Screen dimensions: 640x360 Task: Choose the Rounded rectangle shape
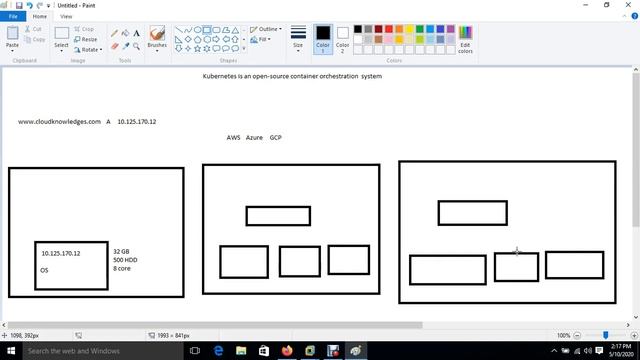click(x=216, y=30)
